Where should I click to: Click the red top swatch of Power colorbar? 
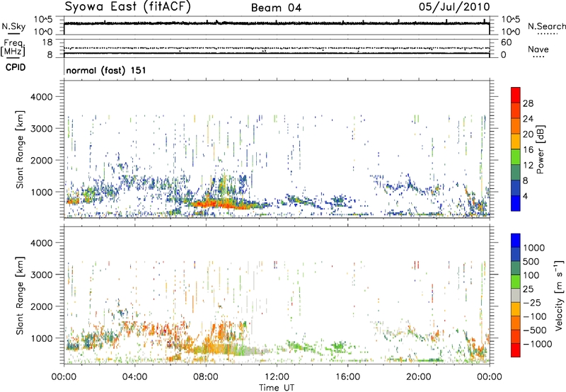[x=516, y=95]
